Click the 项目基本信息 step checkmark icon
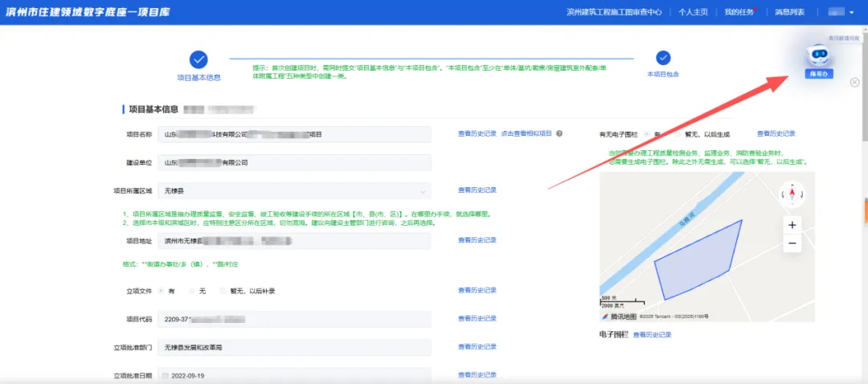Screen dimensions: 868x384 point(199,59)
